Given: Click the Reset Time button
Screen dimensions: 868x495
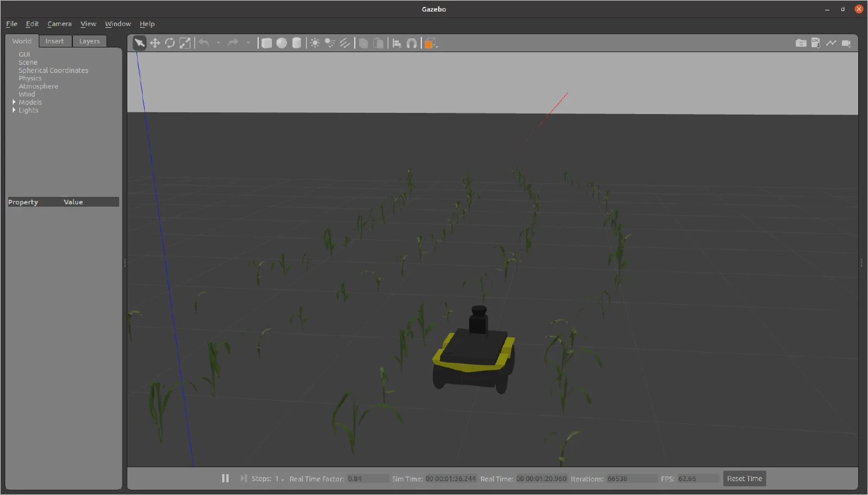Looking at the screenshot, I should [x=744, y=478].
